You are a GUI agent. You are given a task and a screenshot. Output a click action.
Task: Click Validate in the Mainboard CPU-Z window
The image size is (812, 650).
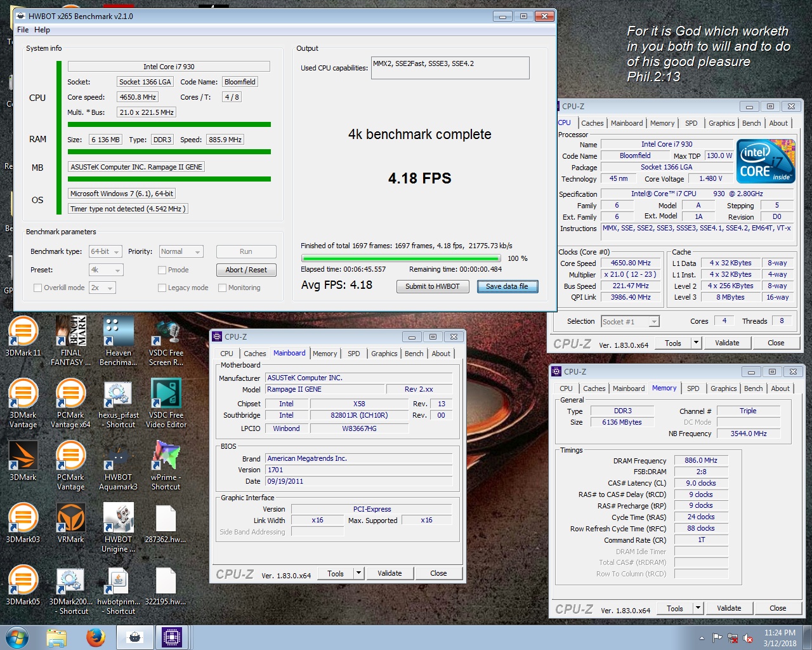point(390,573)
